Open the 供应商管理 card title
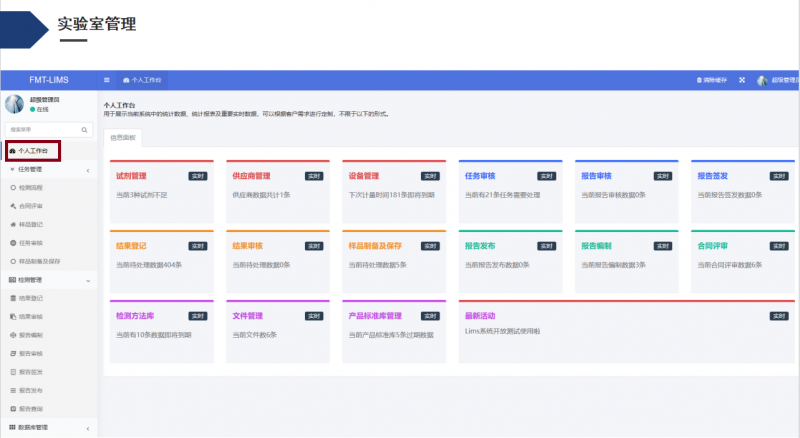This screenshot has height=438, width=800. coord(251,176)
